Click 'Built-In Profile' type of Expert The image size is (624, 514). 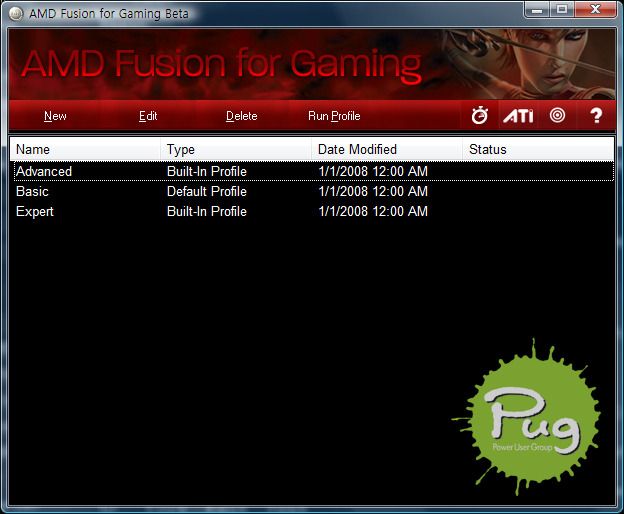point(207,211)
